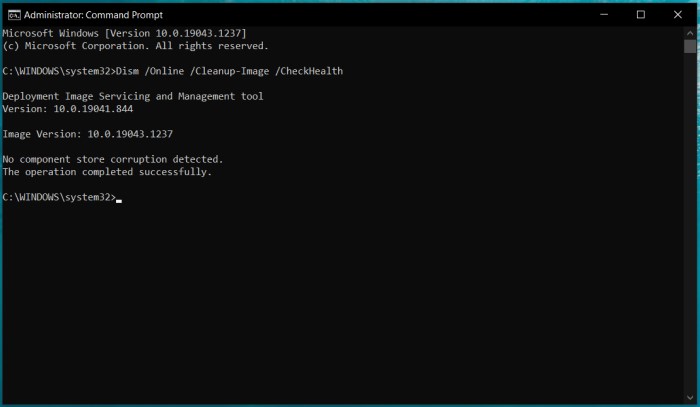The height and width of the screenshot is (407, 700).
Task: Click the blinking cursor at the last prompt
Action: click(x=119, y=200)
